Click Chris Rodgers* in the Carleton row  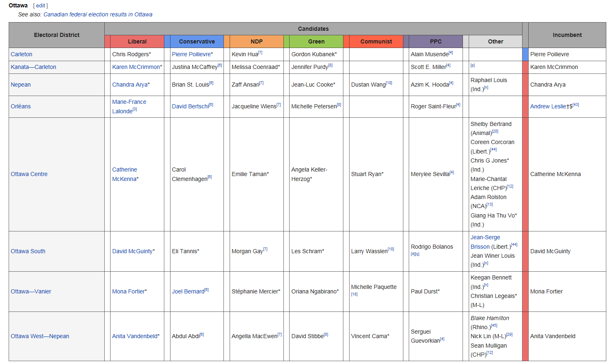(131, 54)
